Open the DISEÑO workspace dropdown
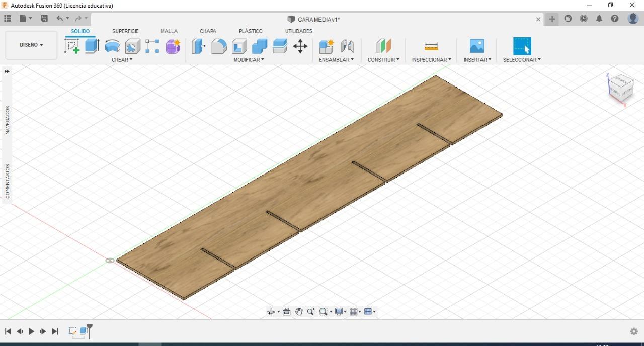644x346 pixels. click(x=31, y=45)
